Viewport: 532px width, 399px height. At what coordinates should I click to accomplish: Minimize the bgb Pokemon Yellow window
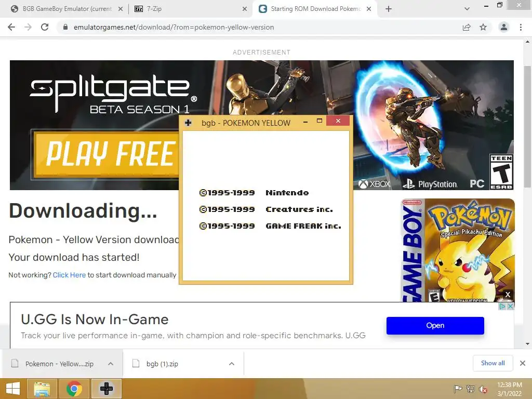pyautogui.click(x=305, y=121)
